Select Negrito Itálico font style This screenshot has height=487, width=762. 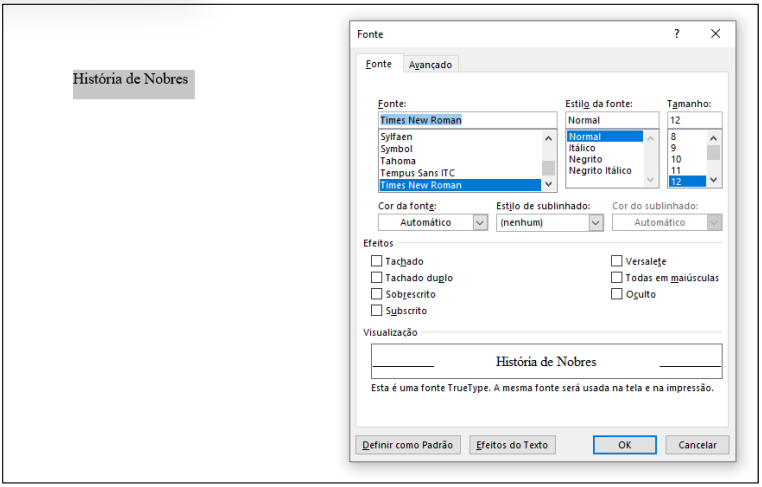click(x=600, y=171)
